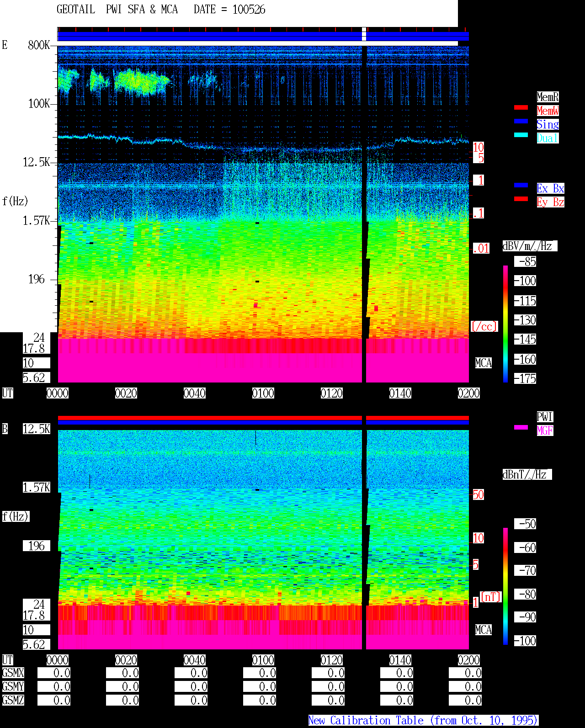
Task: Click the dBnT/√Hz color scale bar
Action: pyautogui.click(x=505, y=586)
